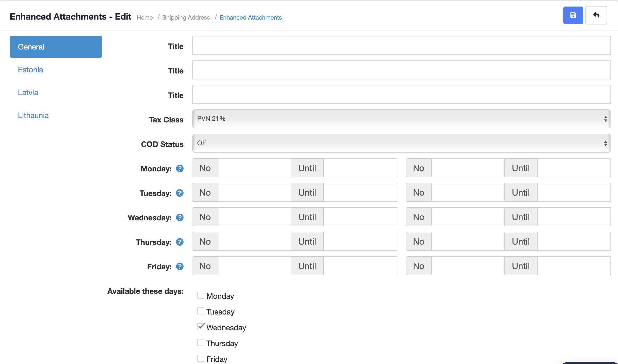The width and height of the screenshot is (618, 364).
Task: Click the Tuesday help question icon
Action: click(180, 193)
